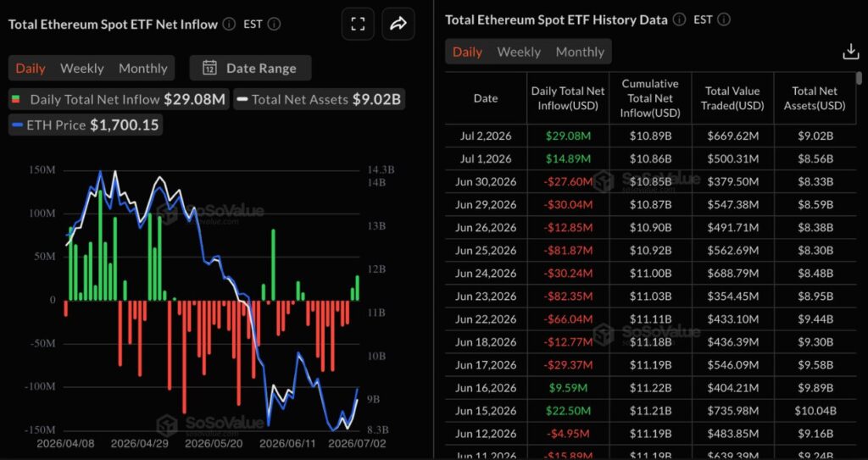The image size is (868, 460).
Task: Click the calendar icon in Date Range button
Action: [209, 68]
